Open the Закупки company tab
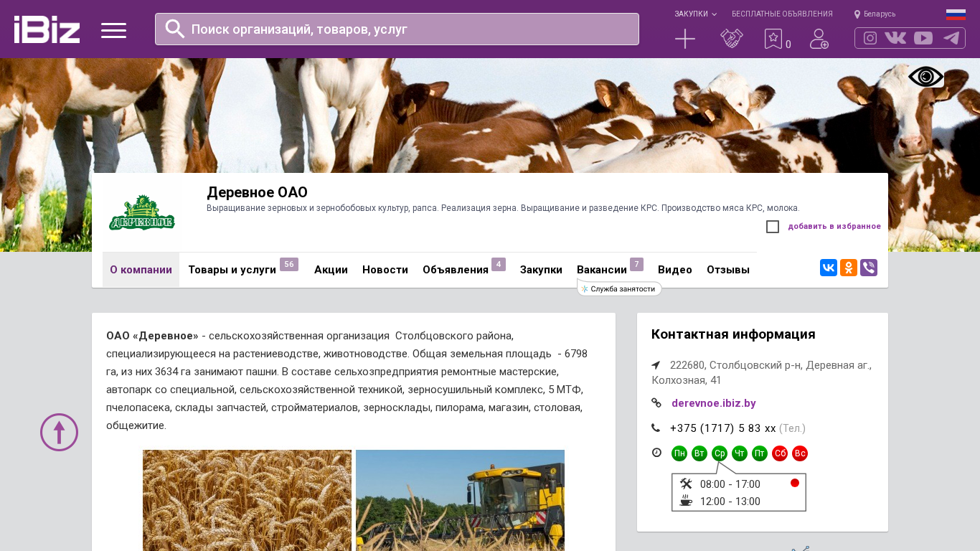Image resolution: width=980 pixels, height=551 pixels. (541, 270)
